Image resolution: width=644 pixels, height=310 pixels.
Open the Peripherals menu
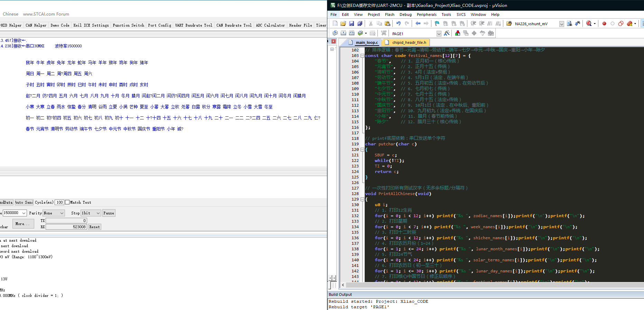point(426,14)
